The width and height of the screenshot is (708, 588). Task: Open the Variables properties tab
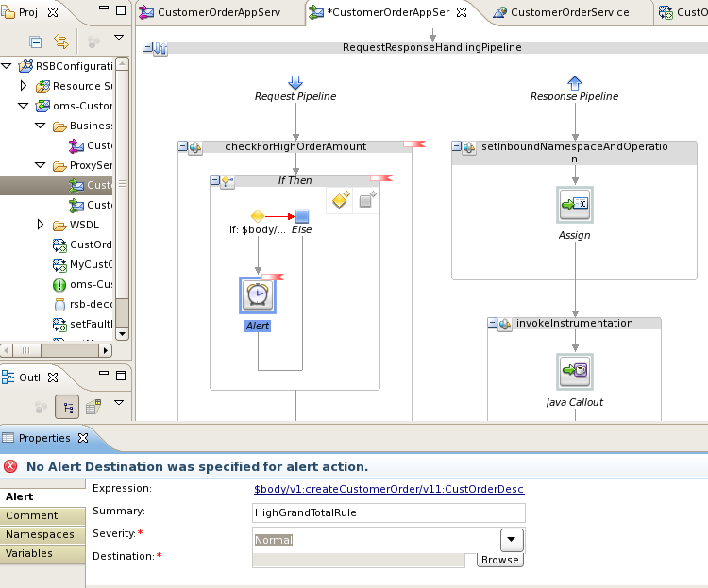point(42,553)
